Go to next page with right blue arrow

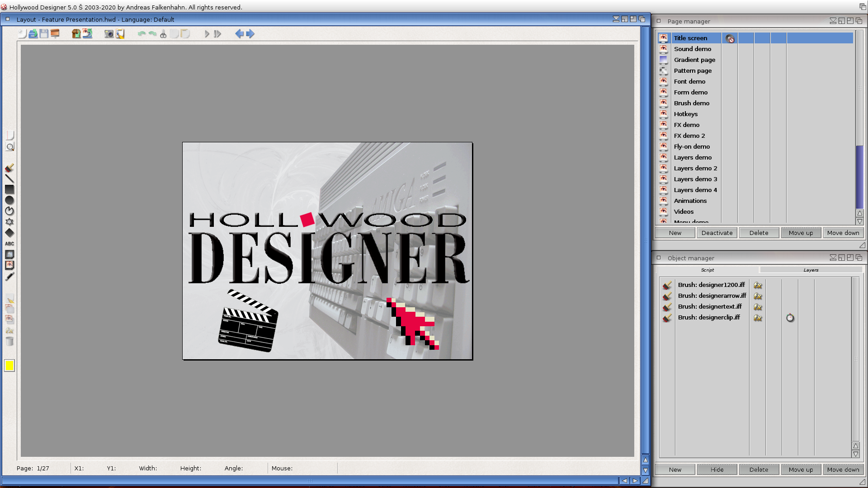[250, 33]
